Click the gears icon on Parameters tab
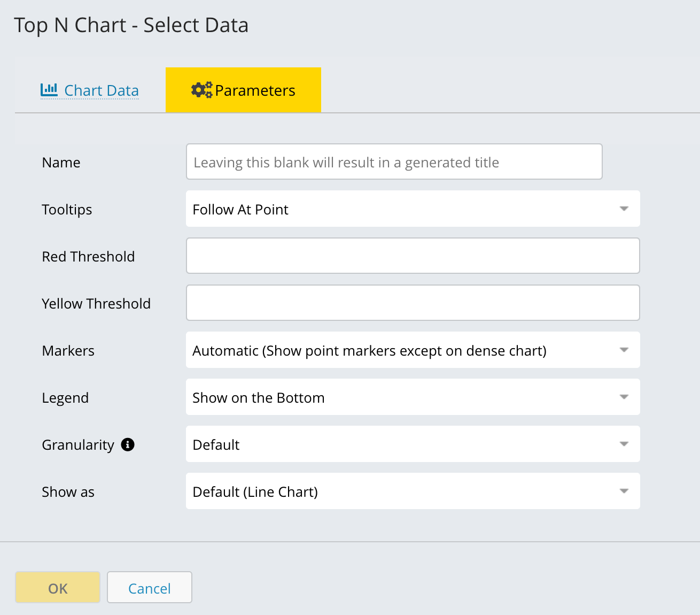The height and width of the screenshot is (615, 700). [201, 90]
